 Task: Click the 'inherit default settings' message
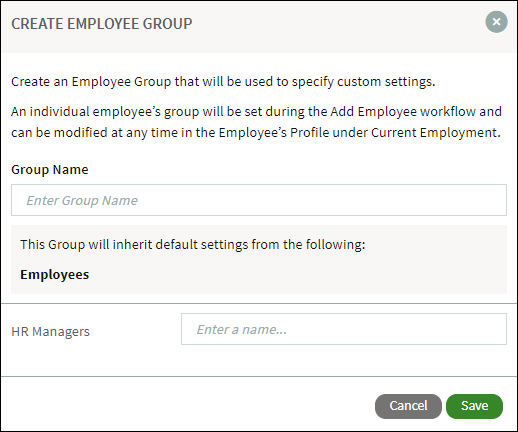click(x=193, y=244)
